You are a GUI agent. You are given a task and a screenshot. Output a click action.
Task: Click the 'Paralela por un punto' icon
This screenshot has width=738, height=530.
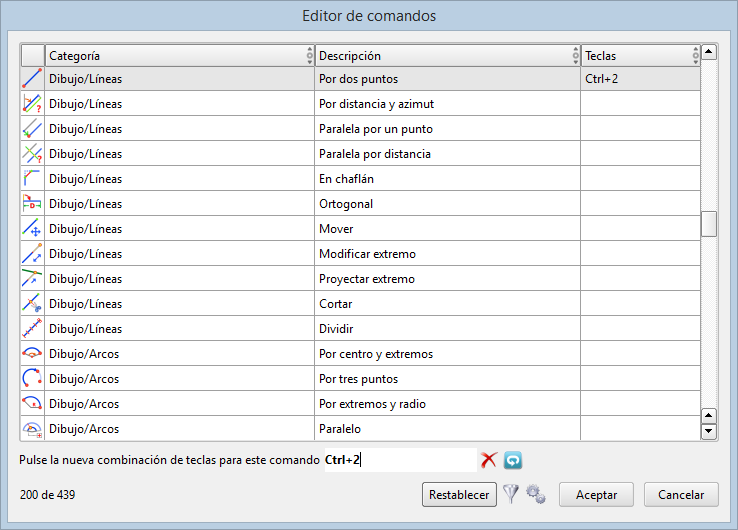[x=32, y=128]
